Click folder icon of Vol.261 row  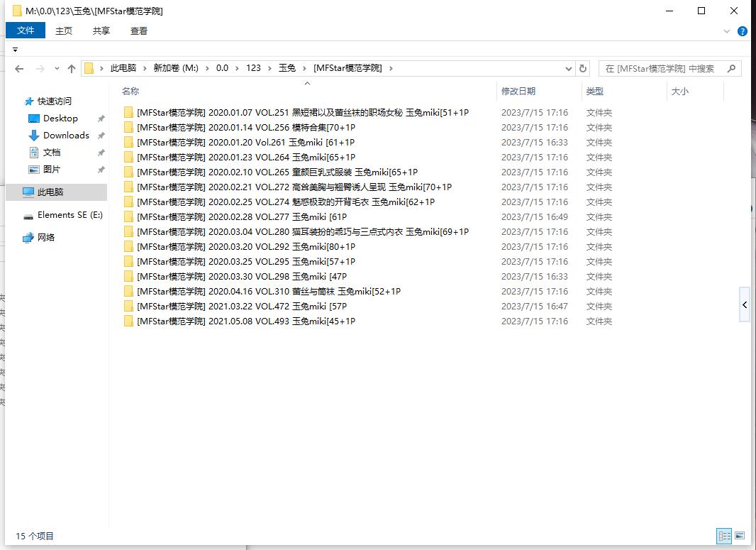coord(128,143)
